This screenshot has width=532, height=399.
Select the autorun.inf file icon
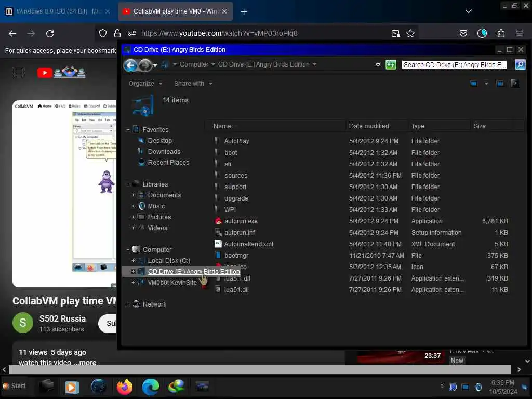click(218, 232)
